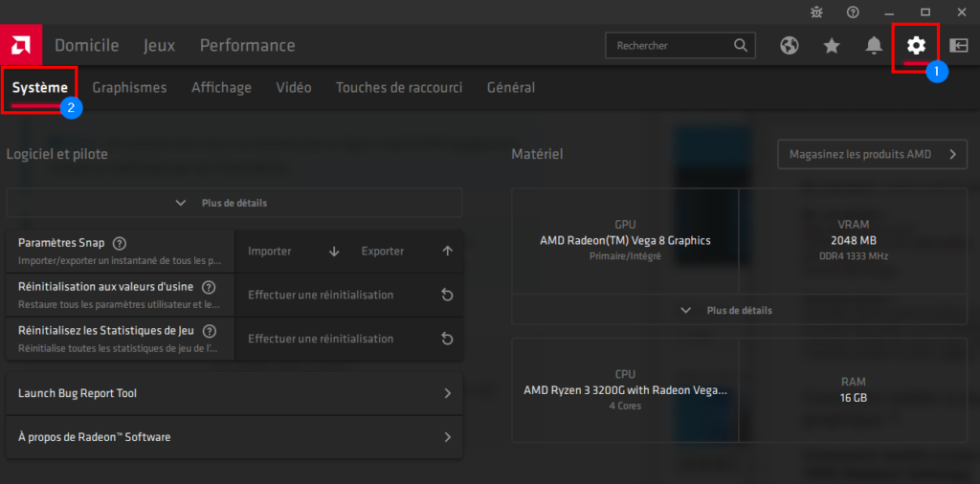Click Magasinez les produits AMD button
The width and height of the screenshot is (980, 484).
[x=873, y=154]
